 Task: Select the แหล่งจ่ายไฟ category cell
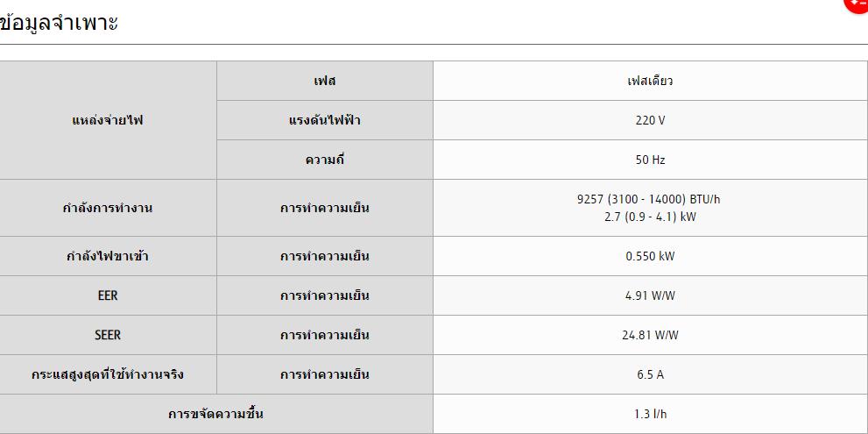tap(108, 120)
